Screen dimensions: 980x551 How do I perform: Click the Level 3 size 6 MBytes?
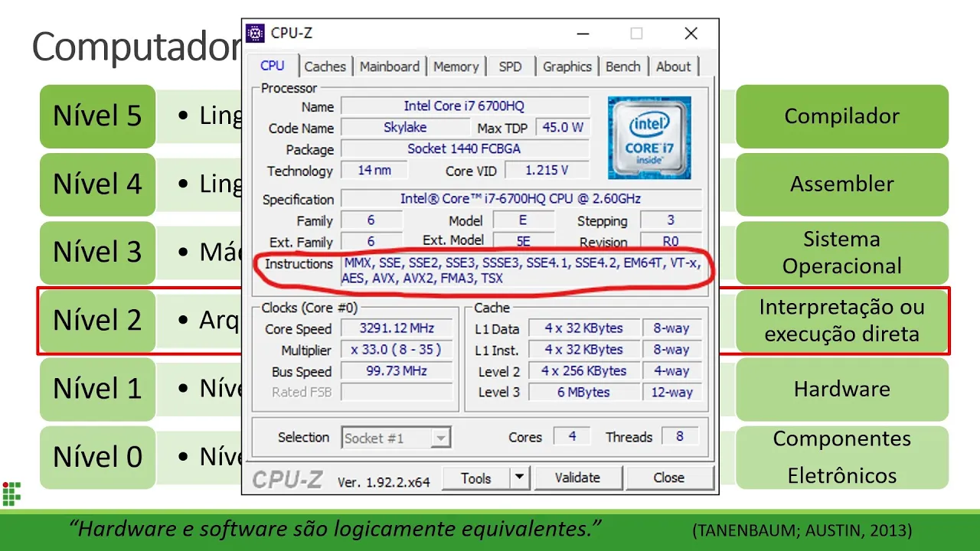[x=583, y=393]
